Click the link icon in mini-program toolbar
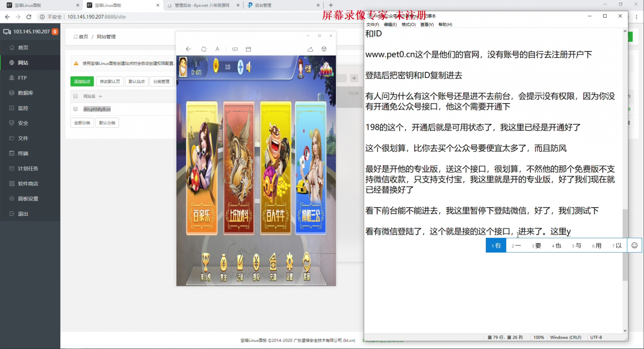Image resolution: width=644 pixels, height=349 pixels. point(235,49)
